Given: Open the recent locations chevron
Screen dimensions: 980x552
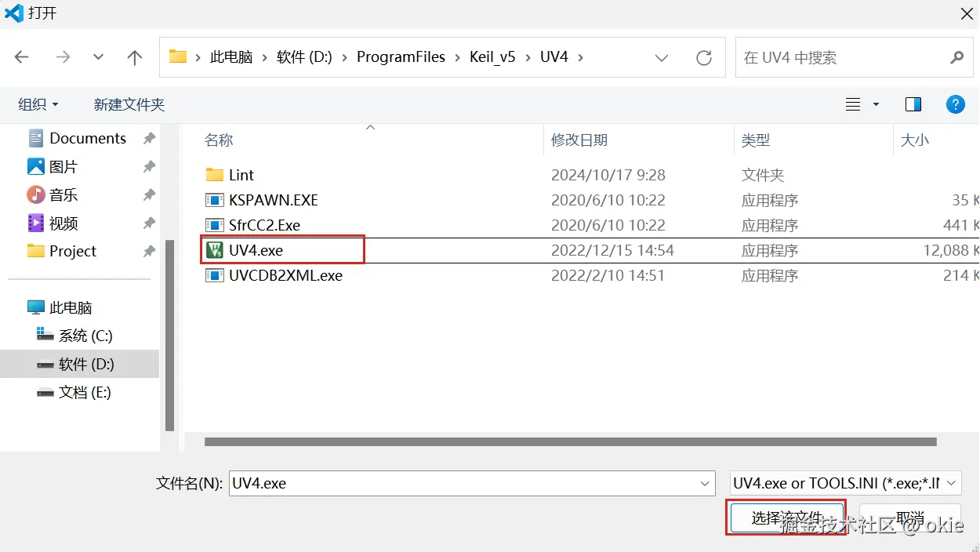Looking at the screenshot, I should [98, 57].
